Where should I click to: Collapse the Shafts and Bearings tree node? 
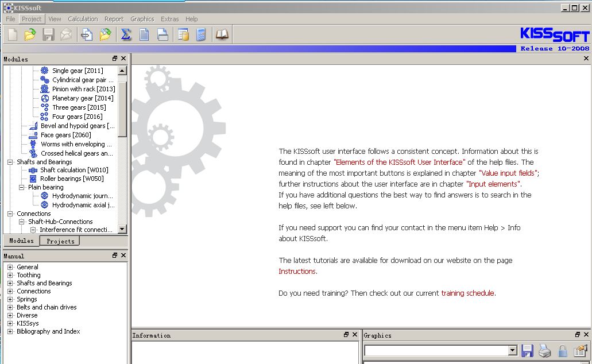[x=10, y=162]
